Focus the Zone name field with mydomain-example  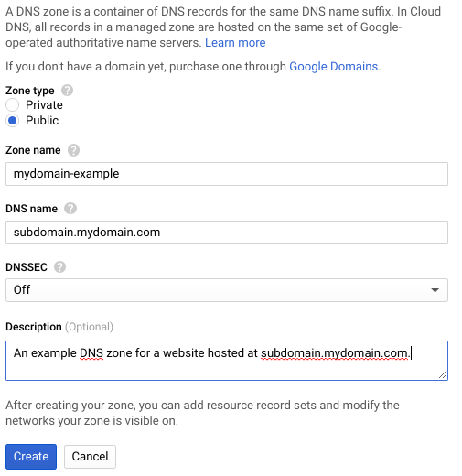[x=227, y=174]
